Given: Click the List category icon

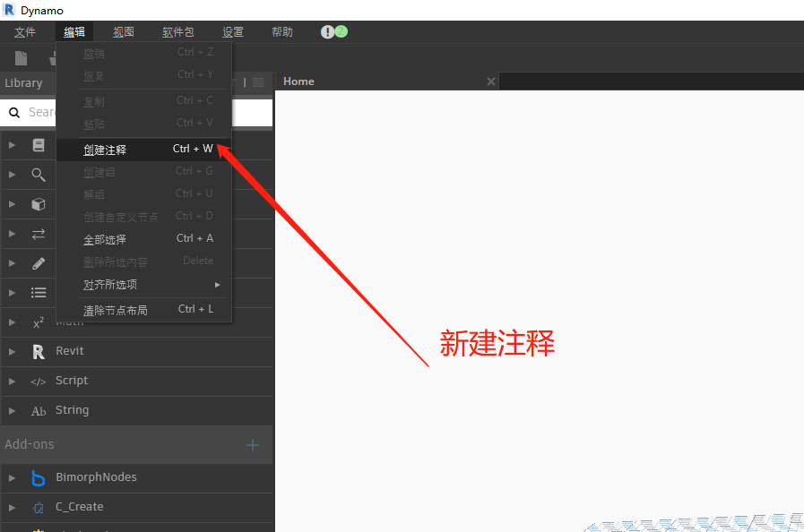Looking at the screenshot, I should [x=39, y=293].
